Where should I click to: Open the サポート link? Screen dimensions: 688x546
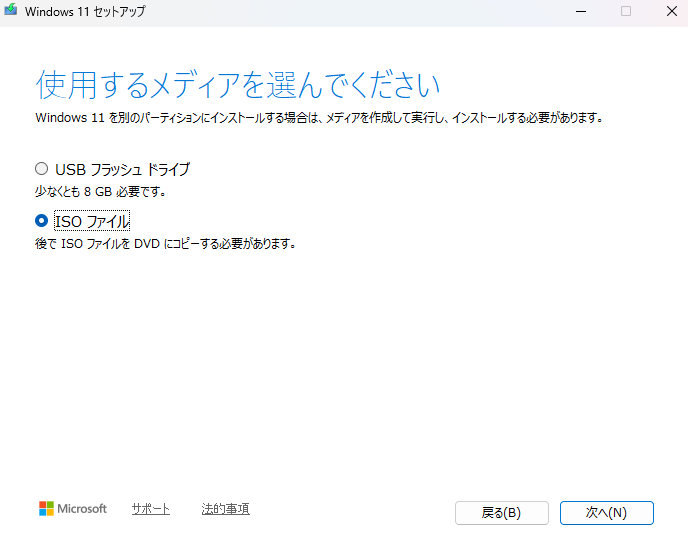click(150, 509)
